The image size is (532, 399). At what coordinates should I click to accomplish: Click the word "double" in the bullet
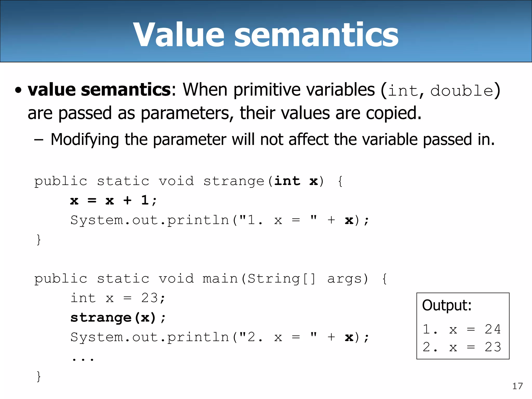pos(462,91)
